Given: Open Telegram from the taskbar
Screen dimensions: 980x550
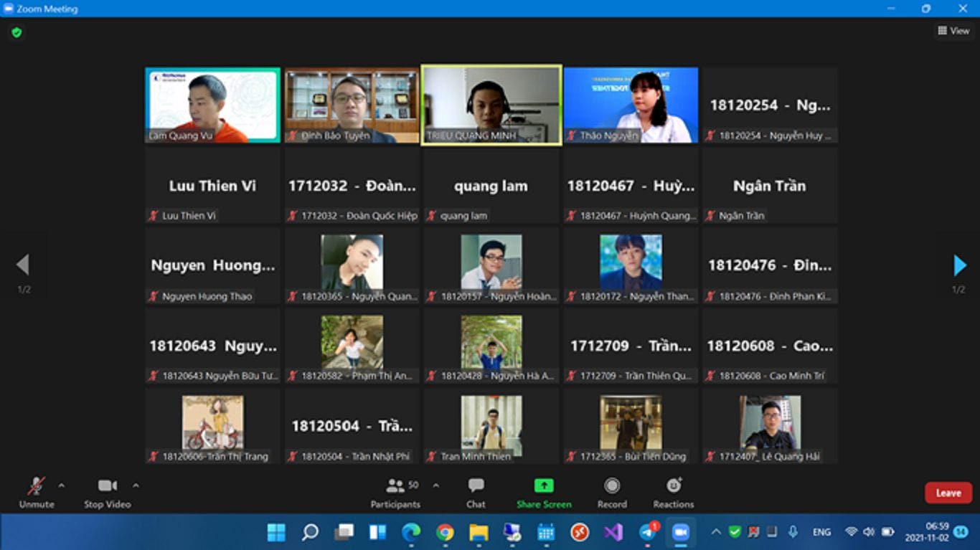Looking at the screenshot, I should (647, 532).
